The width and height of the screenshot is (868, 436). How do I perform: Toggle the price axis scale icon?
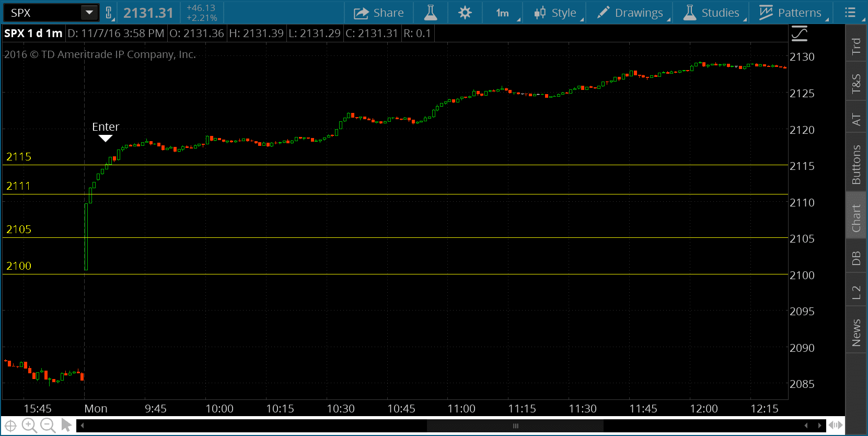point(800,34)
